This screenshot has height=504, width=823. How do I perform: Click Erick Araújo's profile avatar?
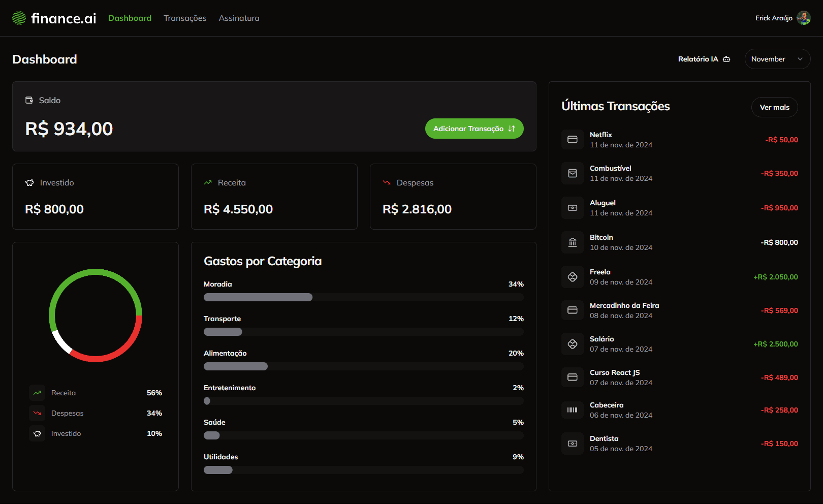tap(803, 18)
